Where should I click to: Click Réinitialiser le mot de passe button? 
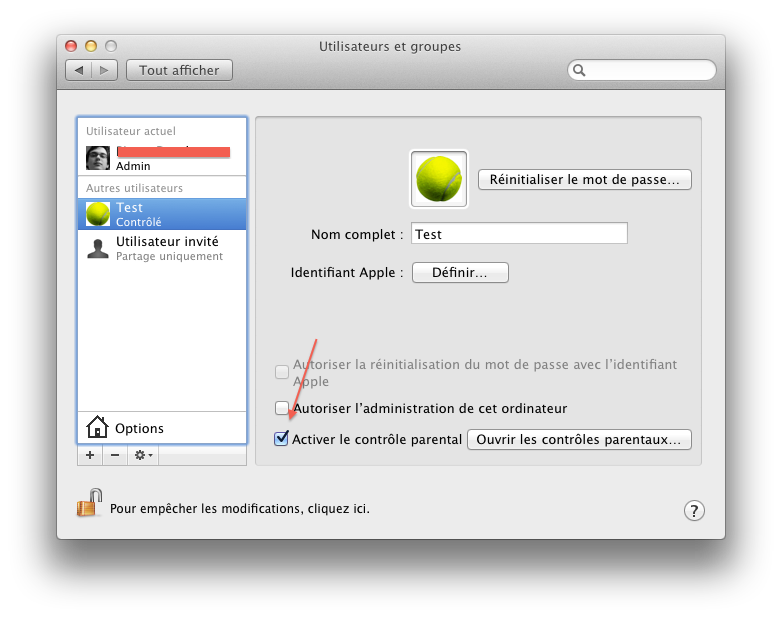(585, 180)
